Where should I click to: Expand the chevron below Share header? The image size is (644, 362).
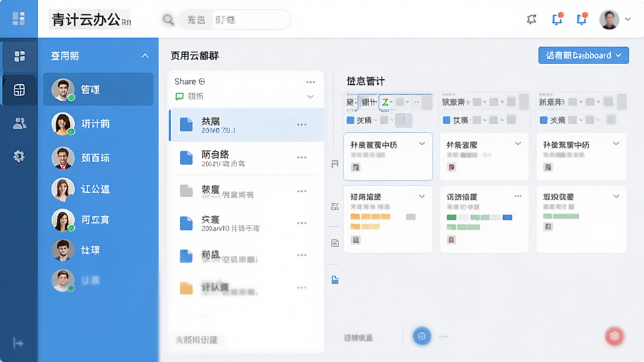pos(311,97)
